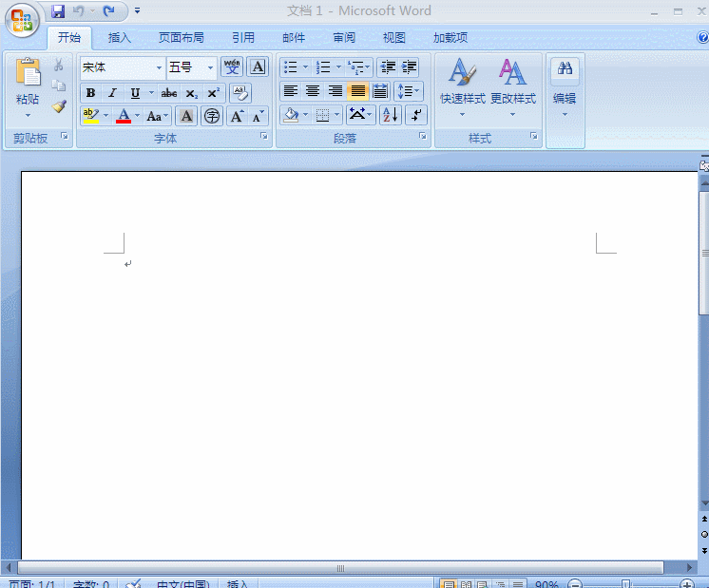Toggle subscript formatting
The image size is (709, 588).
coord(191,93)
